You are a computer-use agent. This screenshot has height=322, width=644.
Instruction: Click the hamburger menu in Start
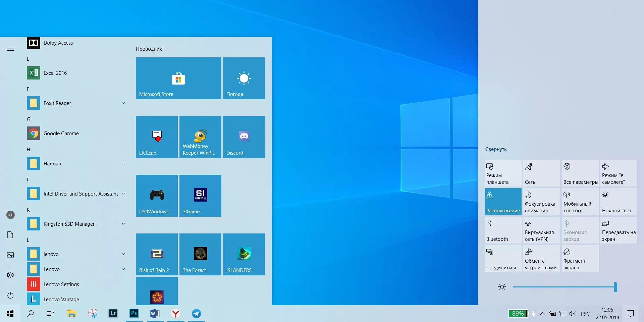pos(10,49)
